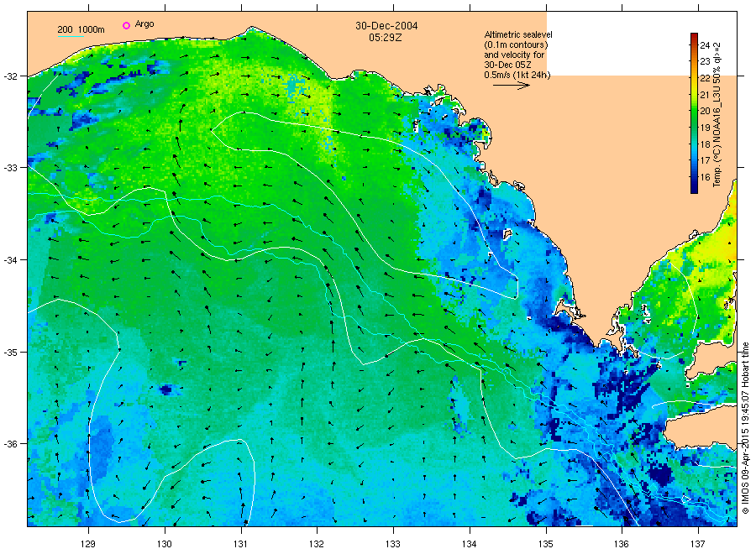756x554 pixels.
Task: Click the '132' longitude axis label
Action: click(x=317, y=544)
